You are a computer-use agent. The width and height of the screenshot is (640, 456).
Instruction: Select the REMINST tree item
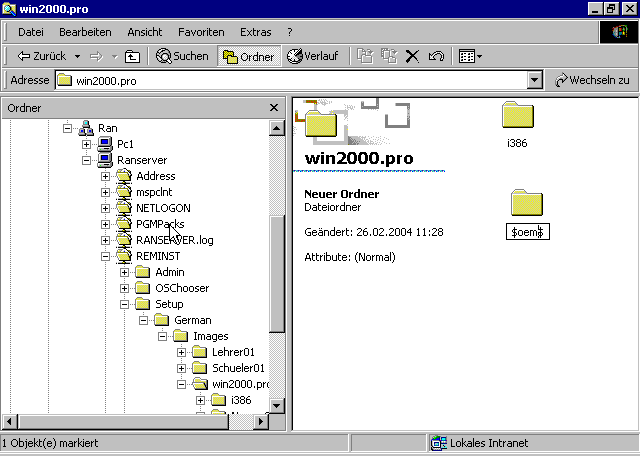(158, 256)
